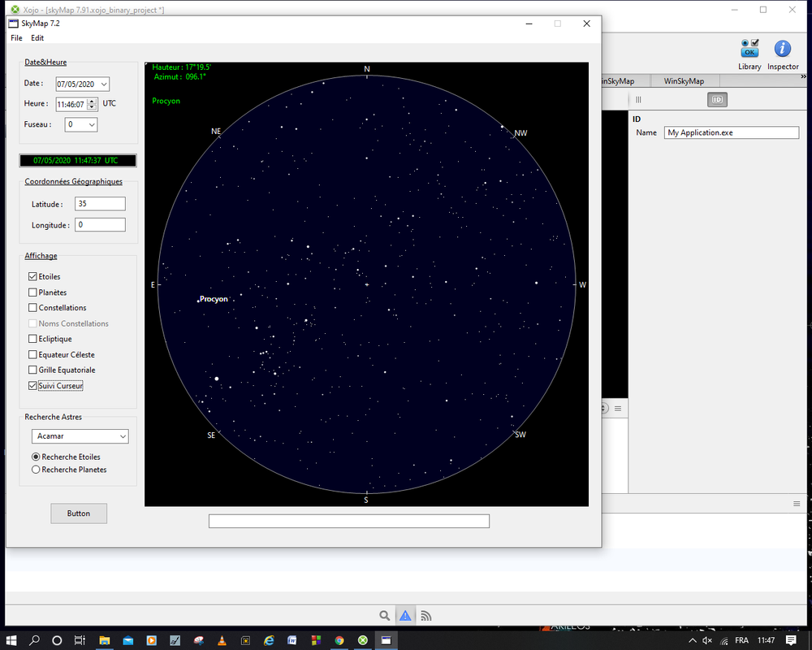
Task: Open Google Chrome from taskbar
Action: [x=339, y=640]
